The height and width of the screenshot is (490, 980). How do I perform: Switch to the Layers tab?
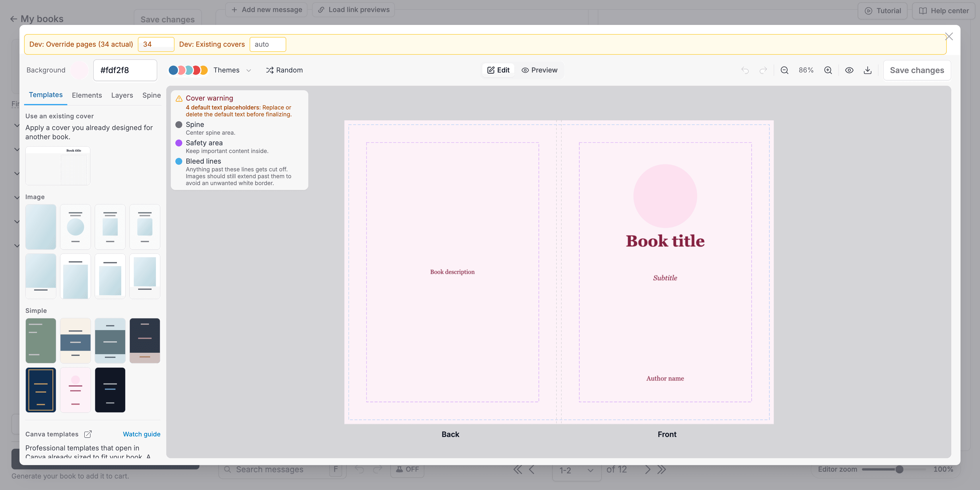pos(122,95)
